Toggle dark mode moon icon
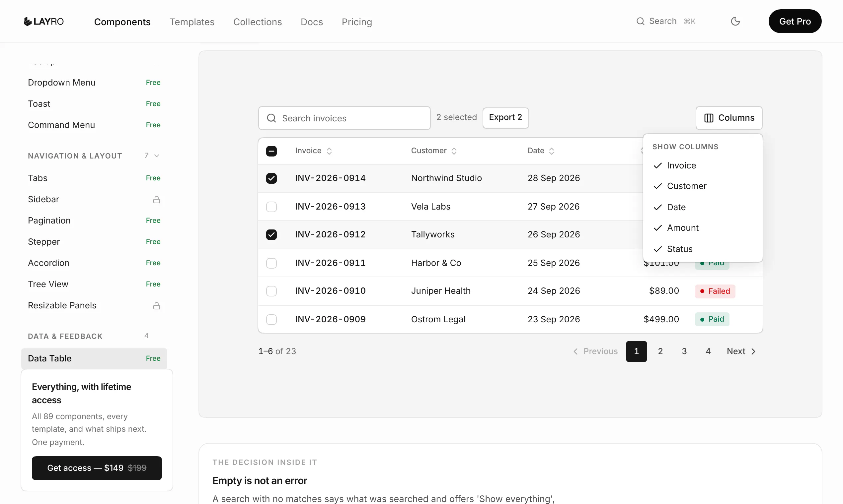The width and height of the screenshot is (843, 504). point(735,22)
